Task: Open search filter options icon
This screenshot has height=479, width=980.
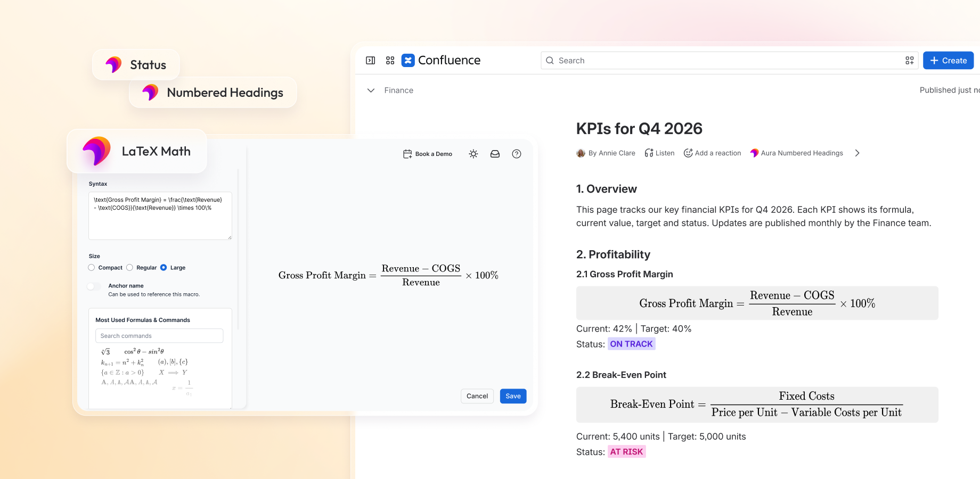Action: pos(910,61)
